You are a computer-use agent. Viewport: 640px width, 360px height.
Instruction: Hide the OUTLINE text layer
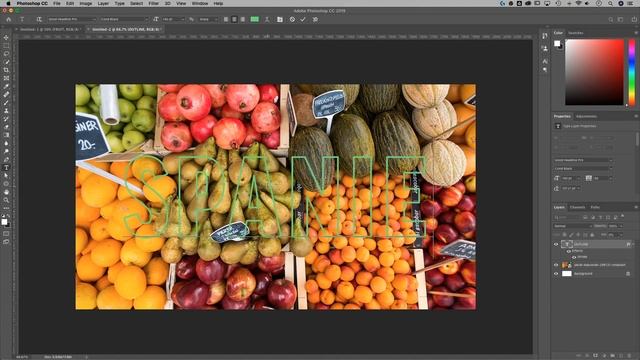pos(556,244)
